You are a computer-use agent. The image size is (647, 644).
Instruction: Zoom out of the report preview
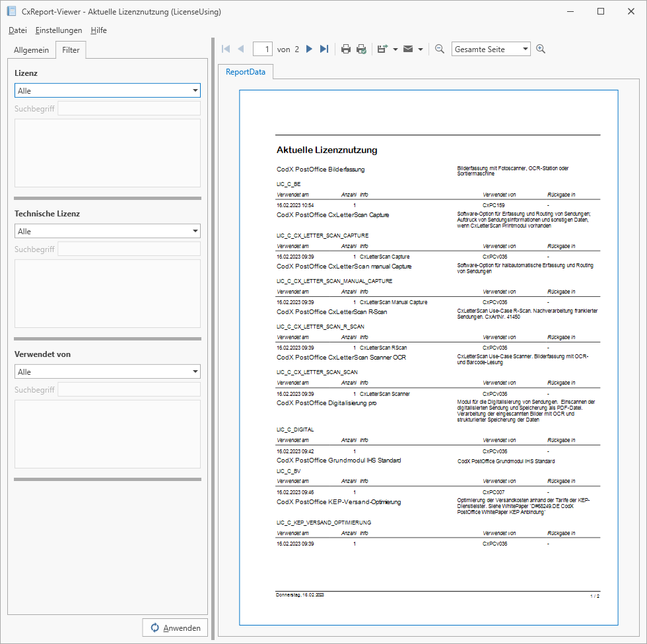pos(440,49)
